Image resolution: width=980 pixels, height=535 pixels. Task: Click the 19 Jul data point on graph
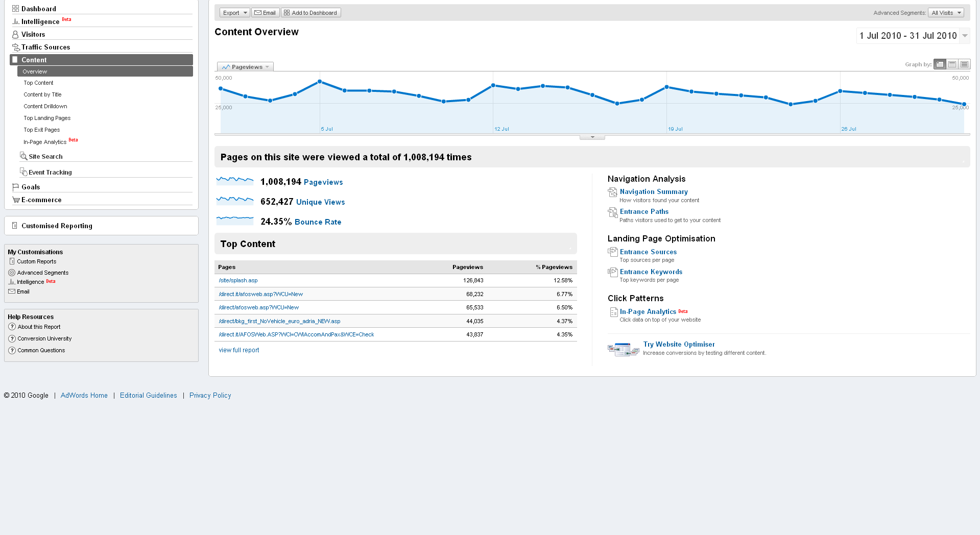[667, 87]
